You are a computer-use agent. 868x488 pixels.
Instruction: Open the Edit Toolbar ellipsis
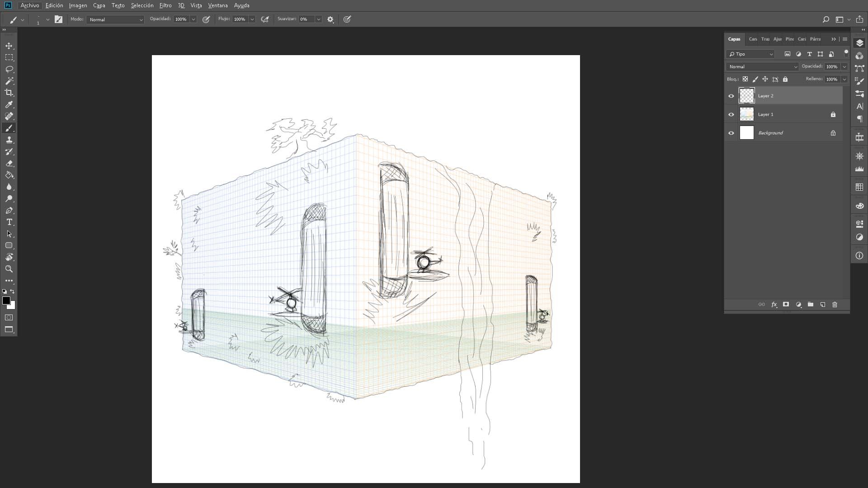tap(9, 281)
